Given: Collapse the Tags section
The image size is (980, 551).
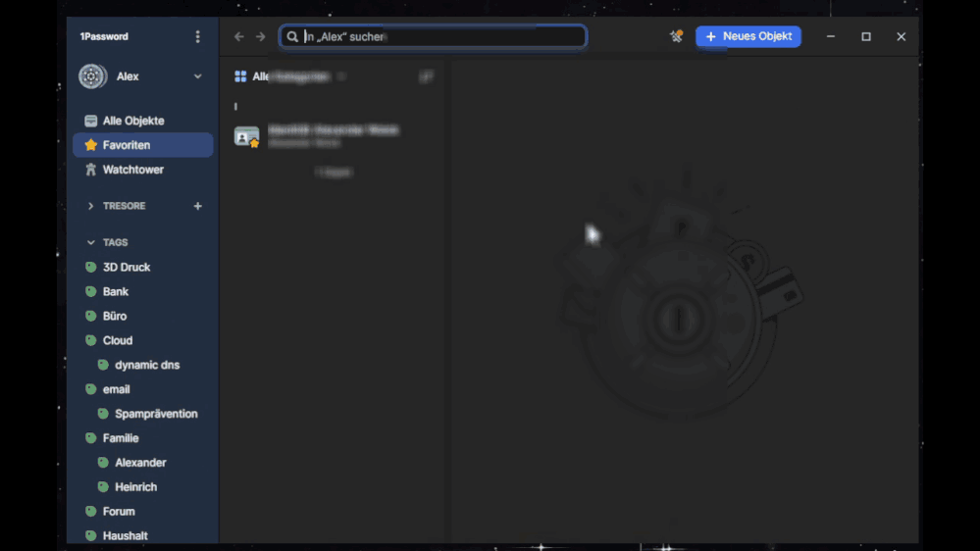Looking at the screenshot, I should point(91,242).
